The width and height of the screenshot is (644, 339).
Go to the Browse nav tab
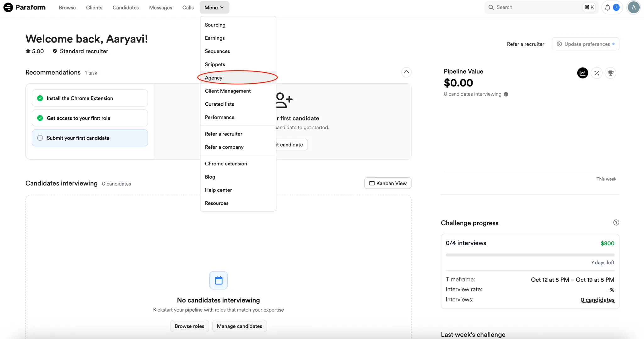[x=67, y=8]
